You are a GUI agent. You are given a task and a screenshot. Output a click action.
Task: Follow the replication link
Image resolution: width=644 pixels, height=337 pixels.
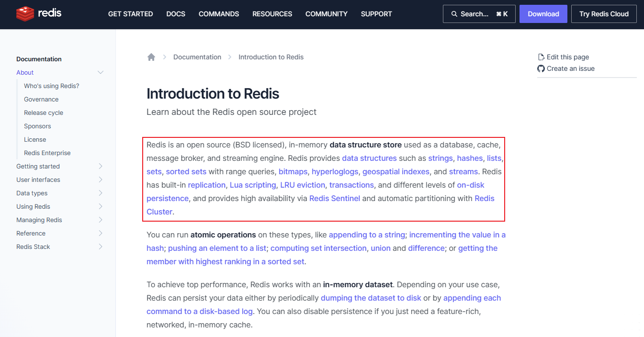pos(207,185)
